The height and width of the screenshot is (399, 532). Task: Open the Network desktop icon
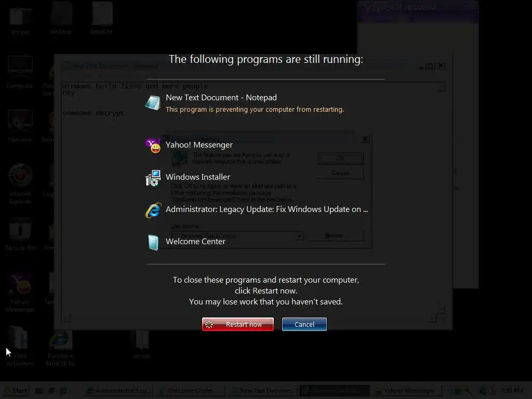pyautogui.click(x=20, y=126)
